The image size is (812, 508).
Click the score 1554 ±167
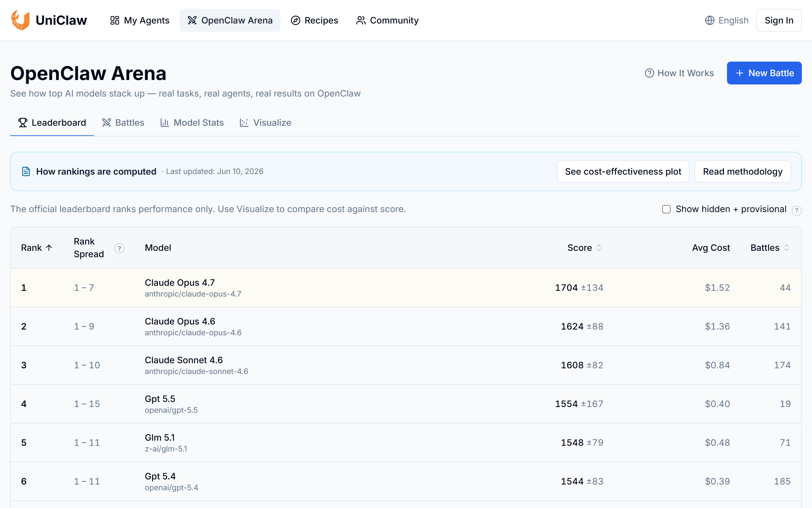tap(579, 404)
